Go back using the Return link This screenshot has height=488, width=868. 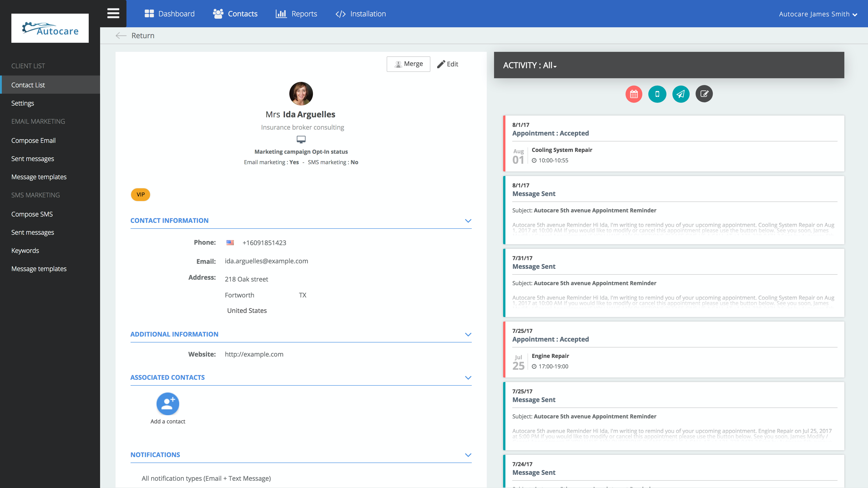coord(143,36)
